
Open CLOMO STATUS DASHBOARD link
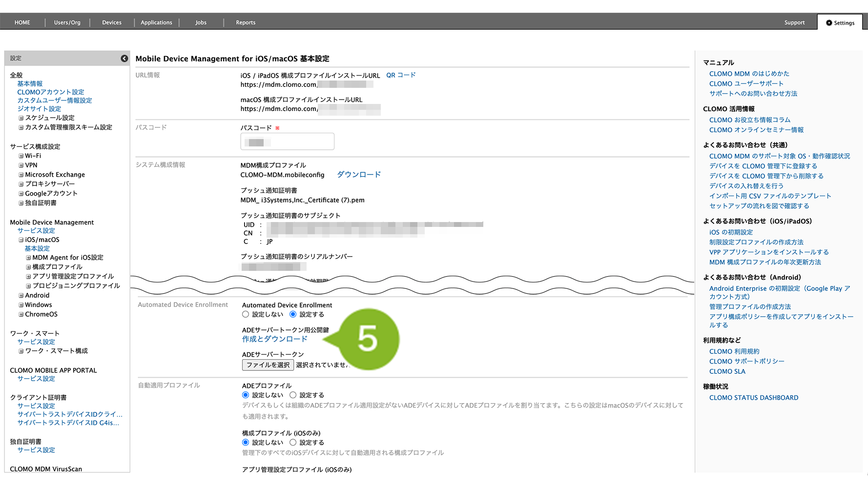tap(754, 398)
